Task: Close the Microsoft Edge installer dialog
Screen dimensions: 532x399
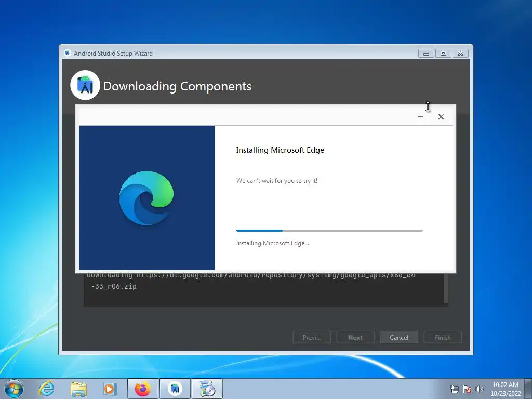Action: coord(441,117)
